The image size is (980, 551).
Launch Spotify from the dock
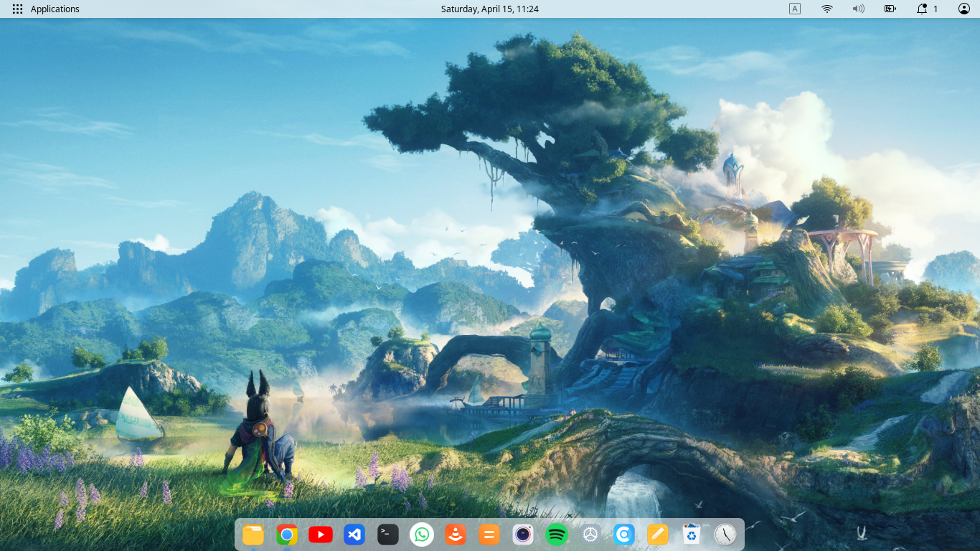pyautogui.click(x=556, y=534)
